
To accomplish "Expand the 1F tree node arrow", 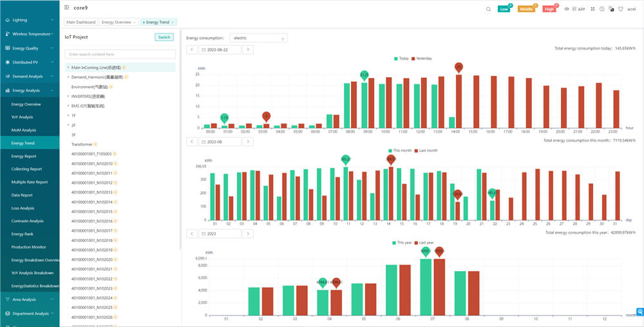I will 68,115.
